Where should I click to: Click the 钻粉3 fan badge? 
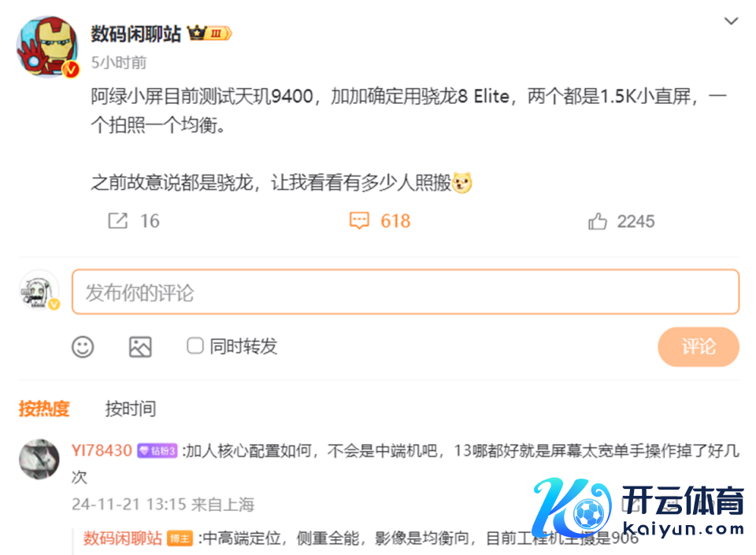[157, 451]
